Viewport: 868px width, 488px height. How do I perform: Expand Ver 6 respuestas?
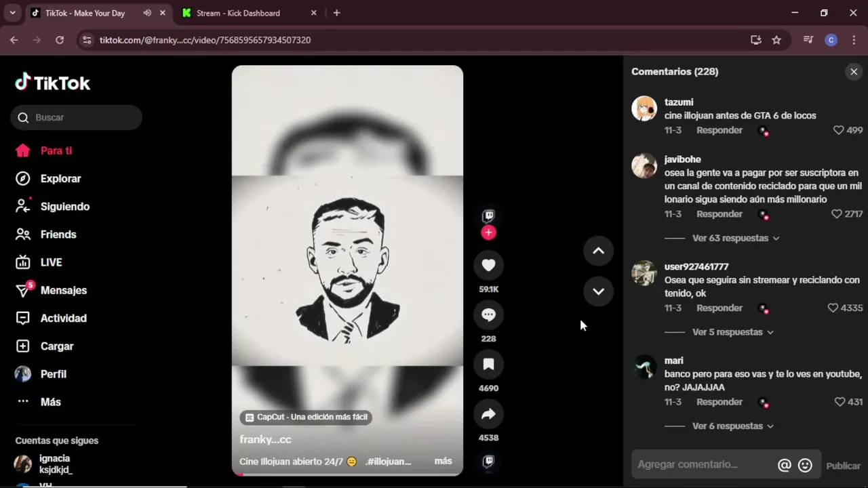point(732,426)
